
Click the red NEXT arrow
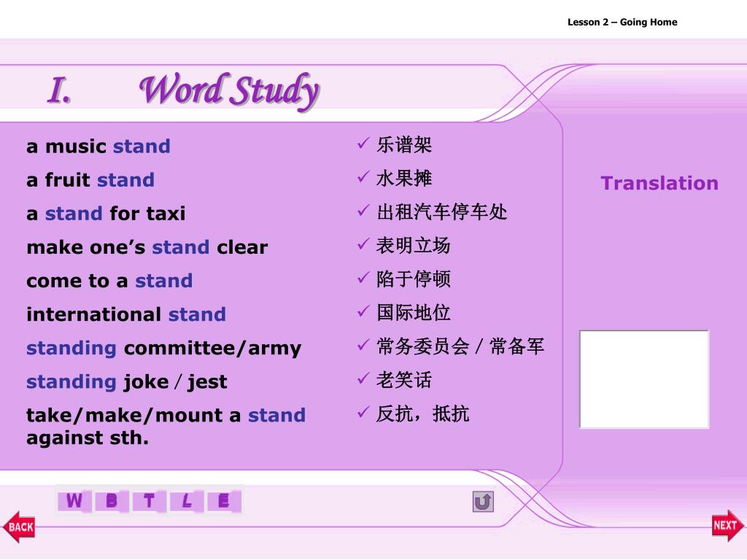tap(728, 525)
